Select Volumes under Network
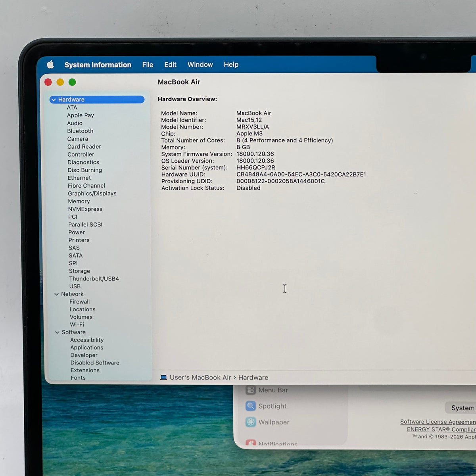Image resolution: width=476 pixels, height=476 pixels. pyautogui.click(x=81, y=317)
